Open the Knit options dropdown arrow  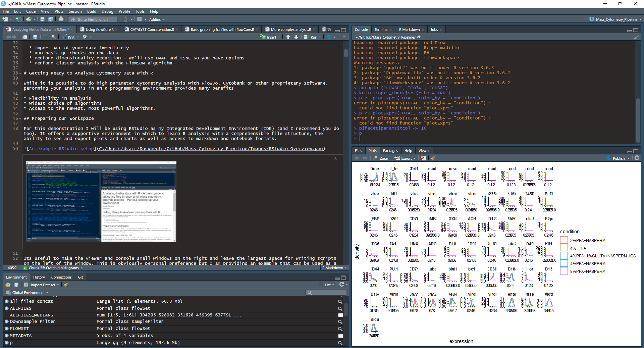click(78, 37)
